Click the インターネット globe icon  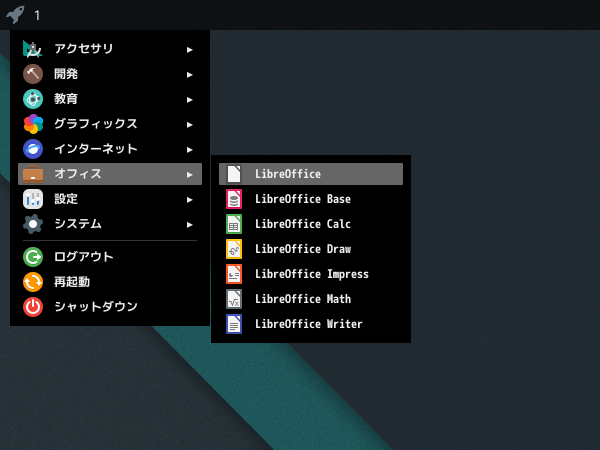point(33,149)
